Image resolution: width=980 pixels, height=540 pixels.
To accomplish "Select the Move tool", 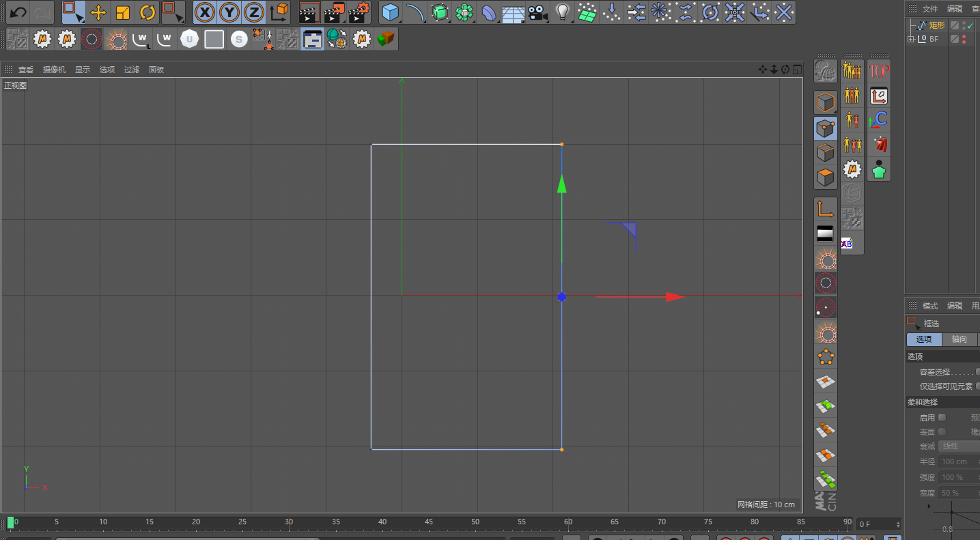I will [x=98, y=12].
